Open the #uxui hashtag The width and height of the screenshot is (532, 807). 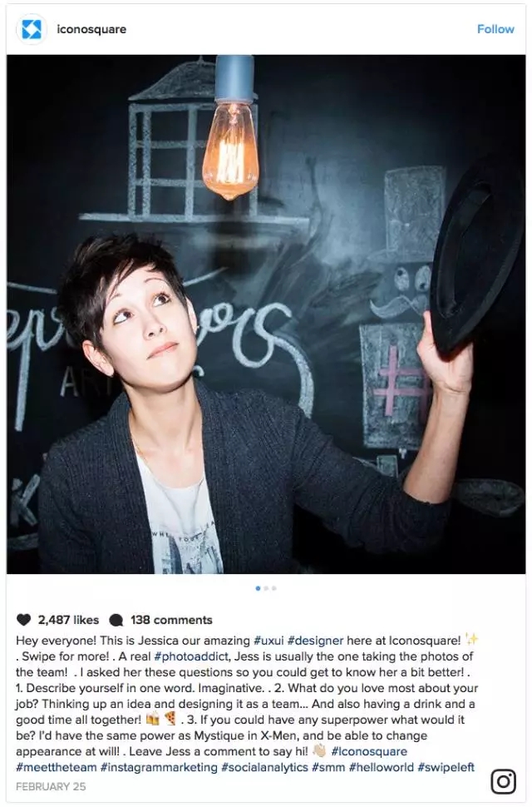pyautogui.click(x=268, y=641)
